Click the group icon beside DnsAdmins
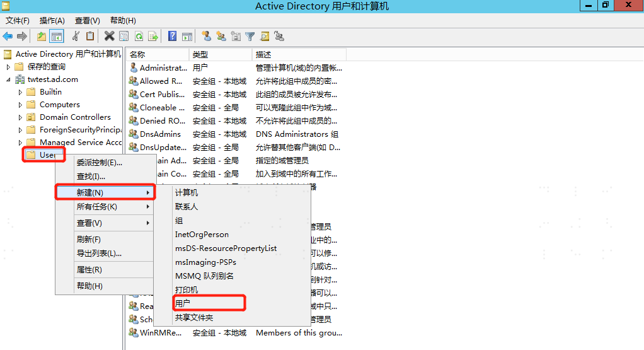The image size is (644, 350). (x=134, y=134)
